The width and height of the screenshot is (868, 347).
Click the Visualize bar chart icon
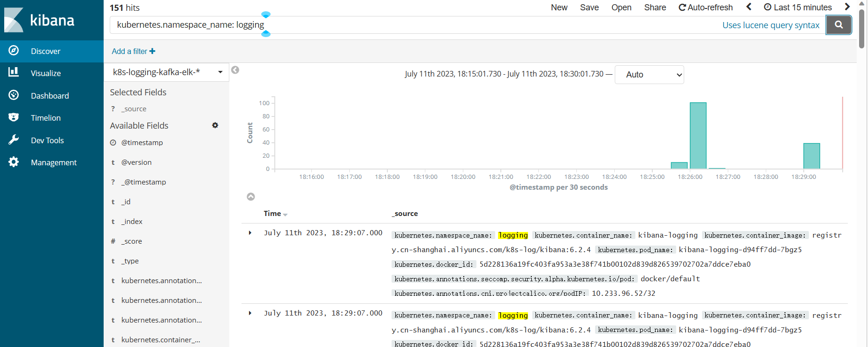[14, 72]
